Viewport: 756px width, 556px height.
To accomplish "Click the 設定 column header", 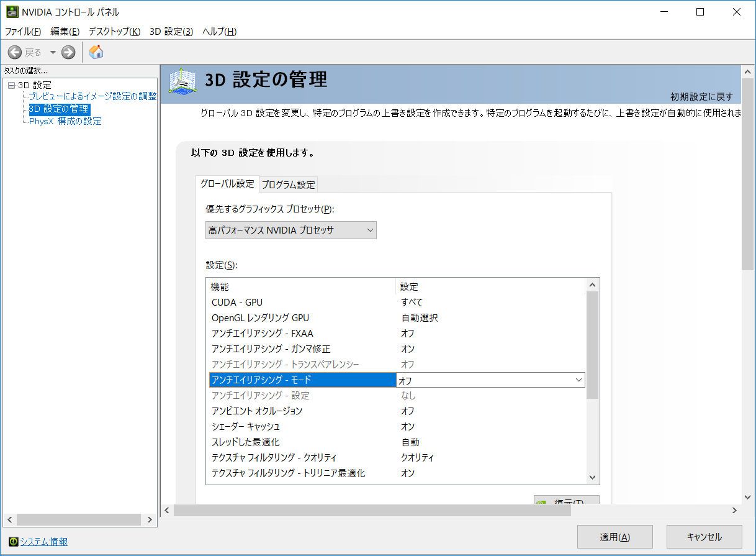I will (x=490, y=286).
